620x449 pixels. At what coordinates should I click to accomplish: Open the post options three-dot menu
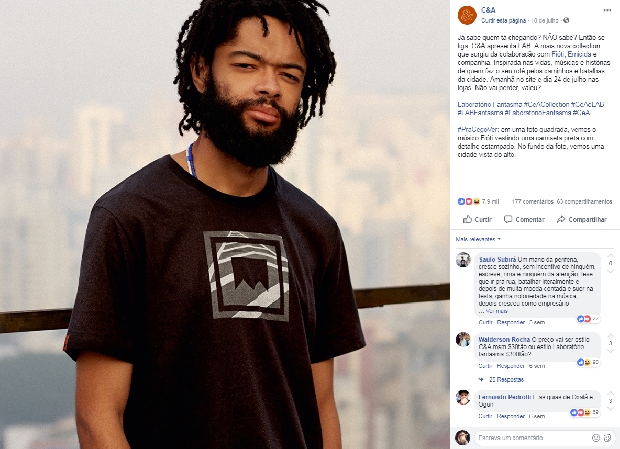click(607, 10)
